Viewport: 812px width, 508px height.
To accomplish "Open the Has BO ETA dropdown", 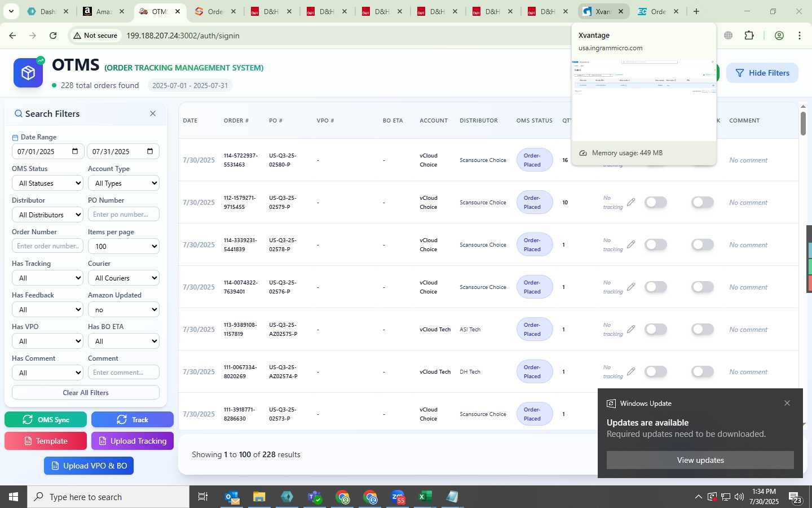I will point(123,341).
